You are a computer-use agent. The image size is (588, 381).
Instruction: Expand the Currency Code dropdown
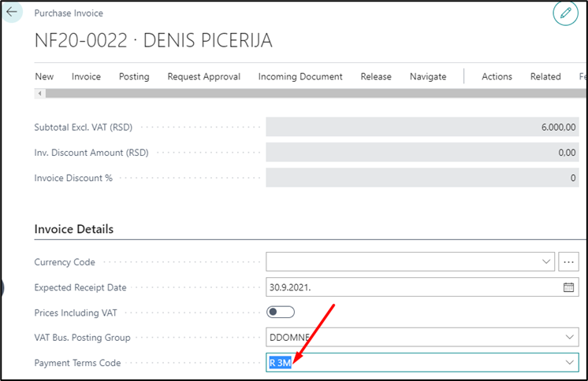pyautogui.click(x=546, y=261)
